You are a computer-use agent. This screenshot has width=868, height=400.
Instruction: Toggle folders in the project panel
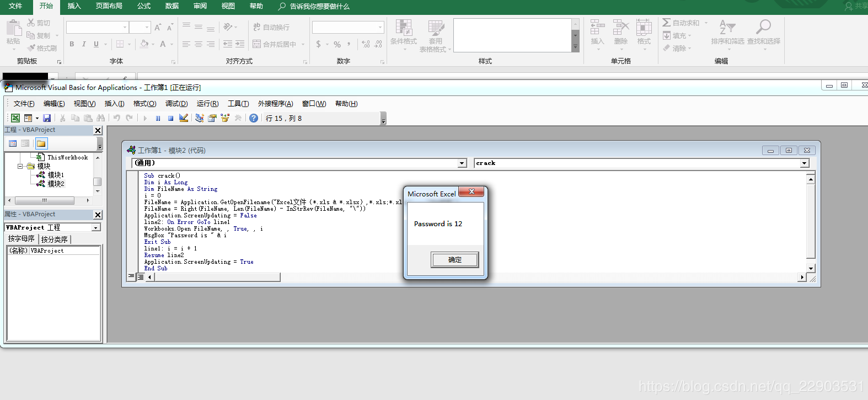click(x=41, y=143)
